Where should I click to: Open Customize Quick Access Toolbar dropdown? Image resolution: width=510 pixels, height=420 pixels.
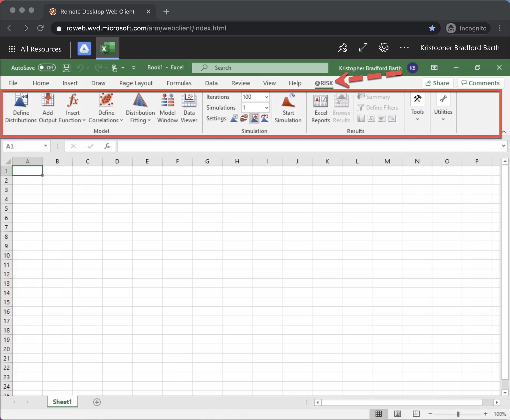[x=133, y=68]
